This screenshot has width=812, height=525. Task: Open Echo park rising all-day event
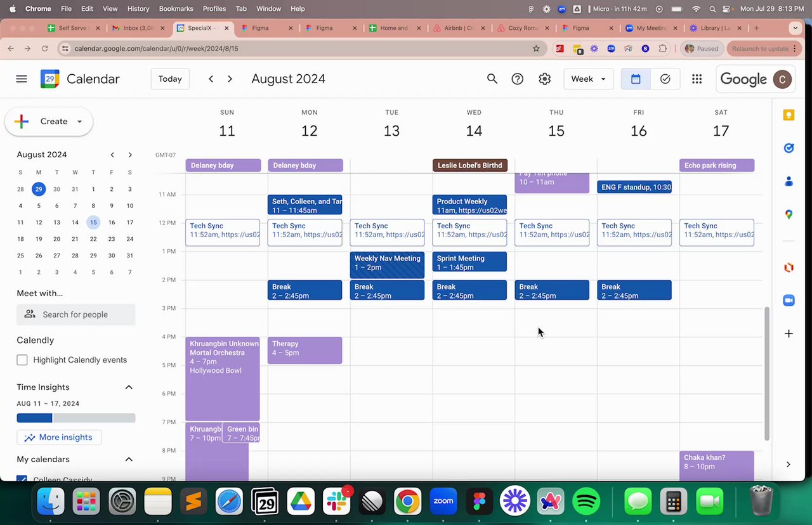717,165
